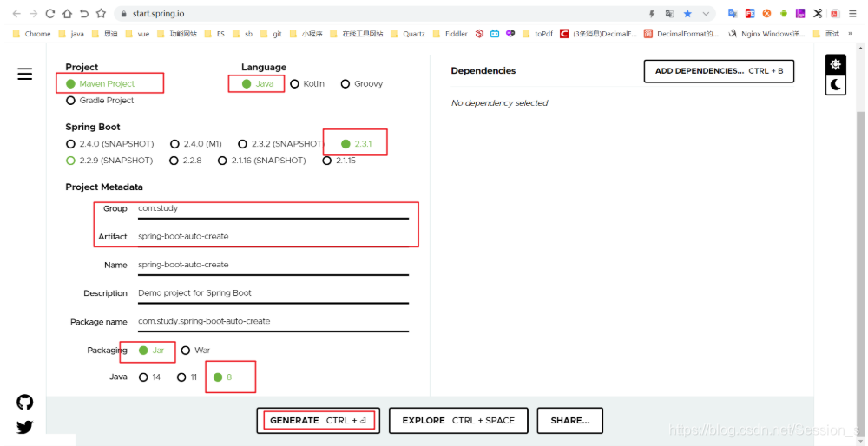Switch to dark theme with moon icon
Image resolution: width=868 pixels, height=446 pixels.
[x=835, y=84]
